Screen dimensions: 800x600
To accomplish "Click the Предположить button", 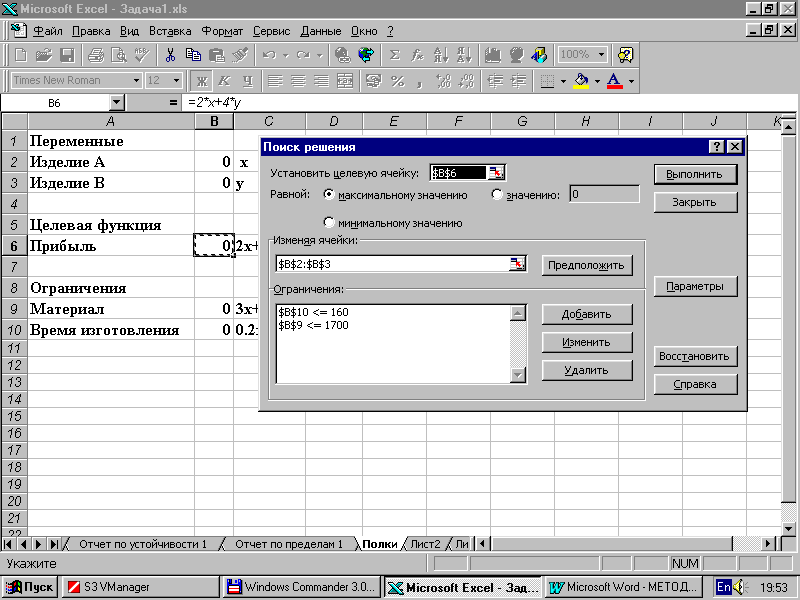I will pos(587,265).
